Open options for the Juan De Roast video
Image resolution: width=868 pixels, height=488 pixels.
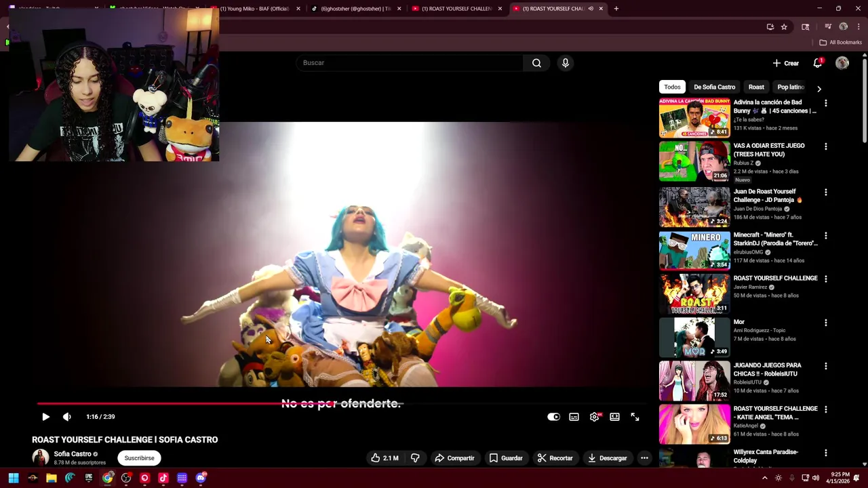[x=825, y=192]
